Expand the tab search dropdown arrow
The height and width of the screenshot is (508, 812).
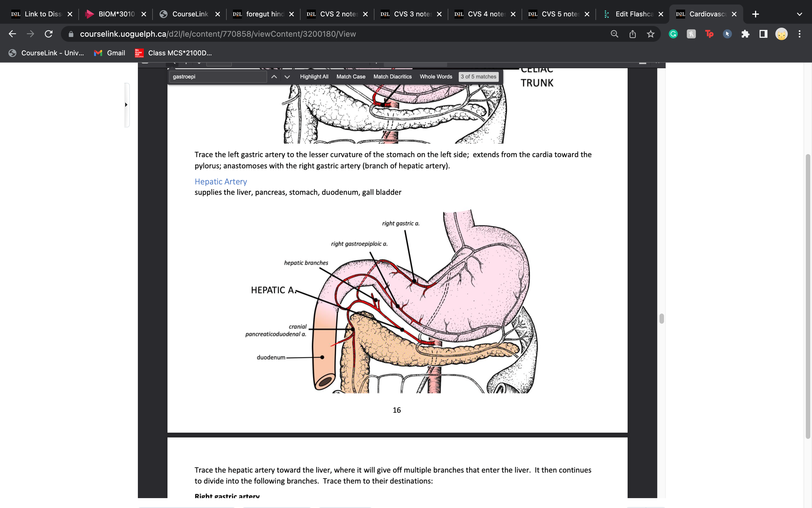(x=800, y=14)
